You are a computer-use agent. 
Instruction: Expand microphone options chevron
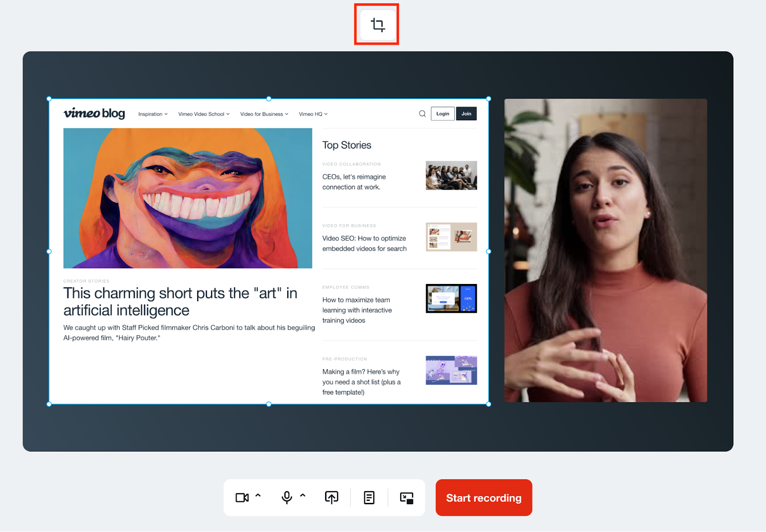click(x=303, y=496)
